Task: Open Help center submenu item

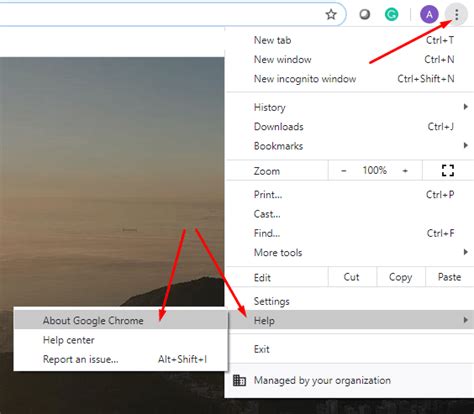Action: 121,340
